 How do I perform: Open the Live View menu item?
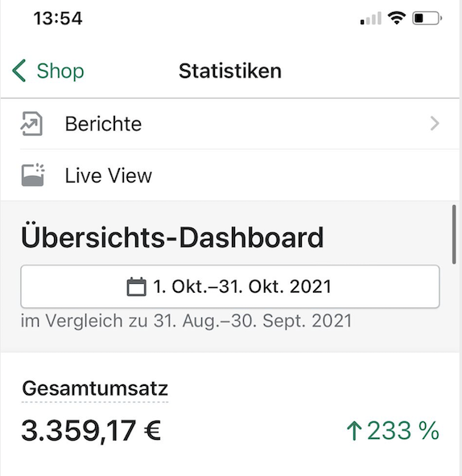pyautogui.click(x=229, y=175)
